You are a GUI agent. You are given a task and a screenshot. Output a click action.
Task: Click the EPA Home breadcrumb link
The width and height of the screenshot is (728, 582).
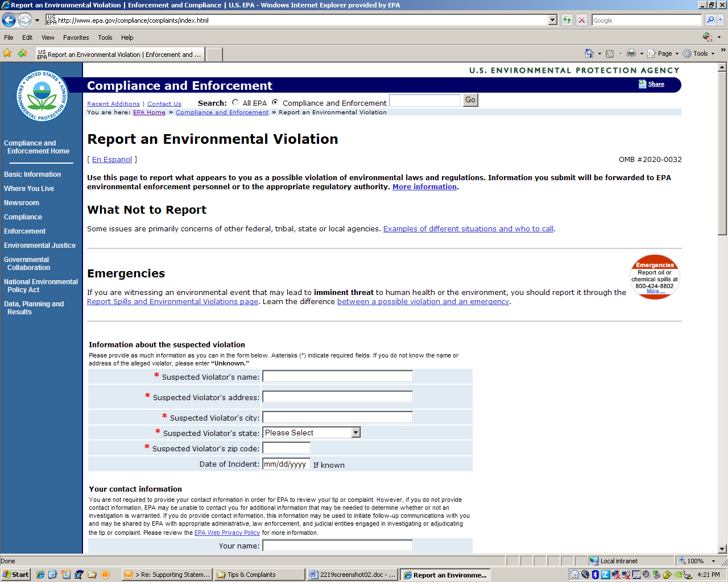149,113
